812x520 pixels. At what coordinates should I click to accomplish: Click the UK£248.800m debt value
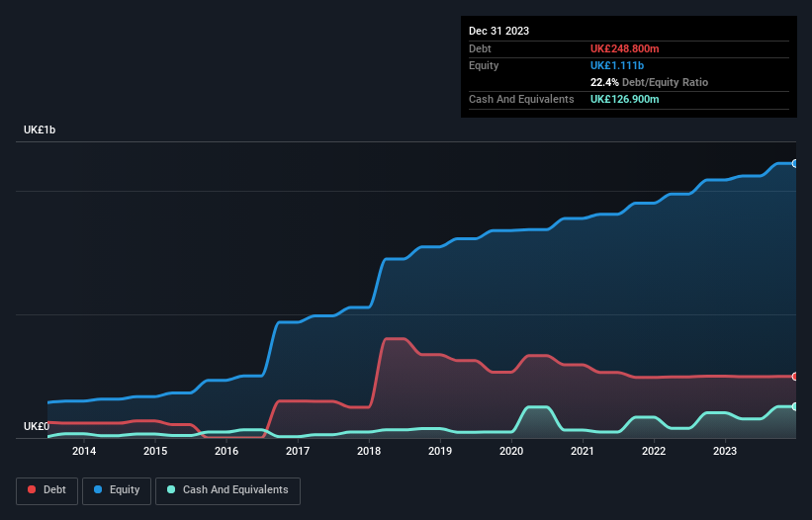coord(624,48)
